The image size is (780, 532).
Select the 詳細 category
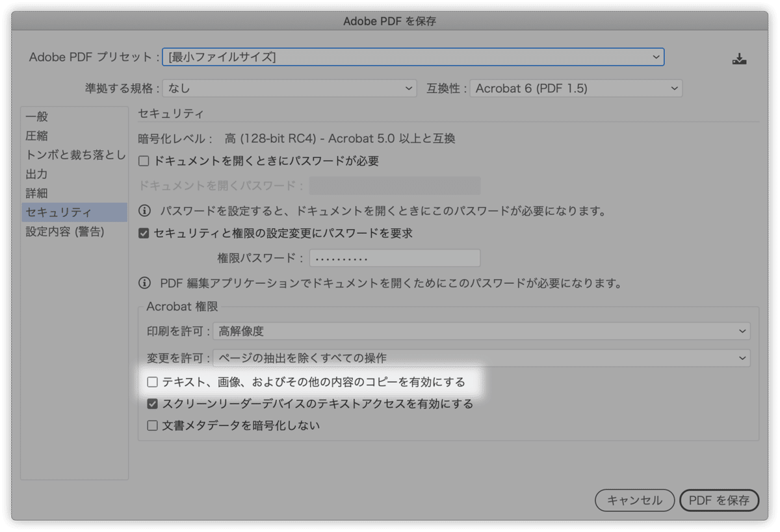(74, 193)
